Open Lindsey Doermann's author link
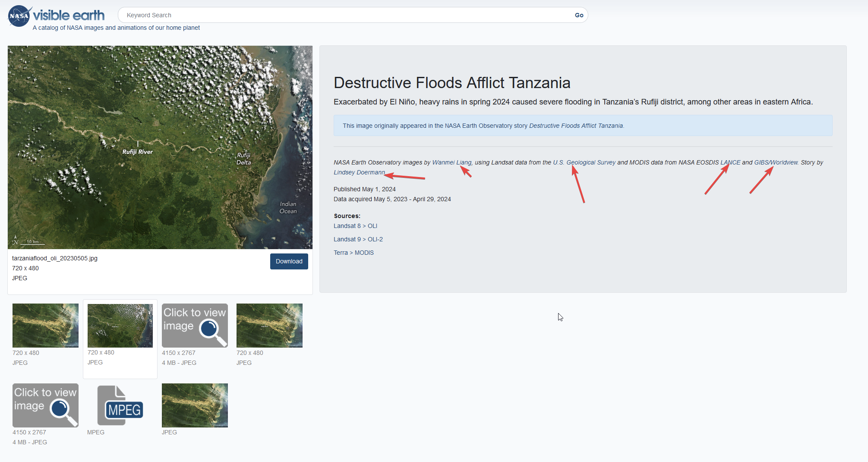 (359, 172)
